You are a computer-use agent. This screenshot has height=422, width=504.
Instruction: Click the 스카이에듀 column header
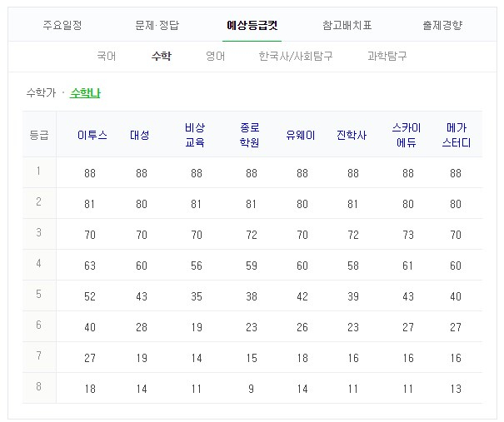(407, 135)
